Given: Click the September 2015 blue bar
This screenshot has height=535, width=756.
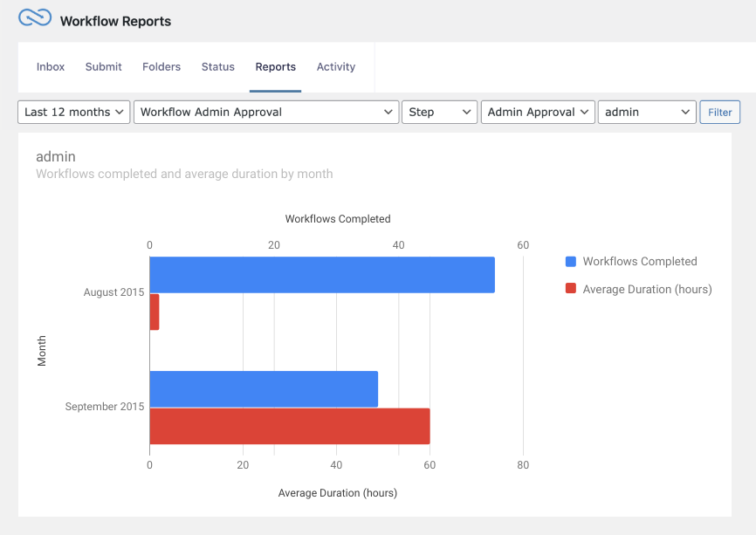Looking at the screenshot, I should pyautogui.click(x=263, y=389).
